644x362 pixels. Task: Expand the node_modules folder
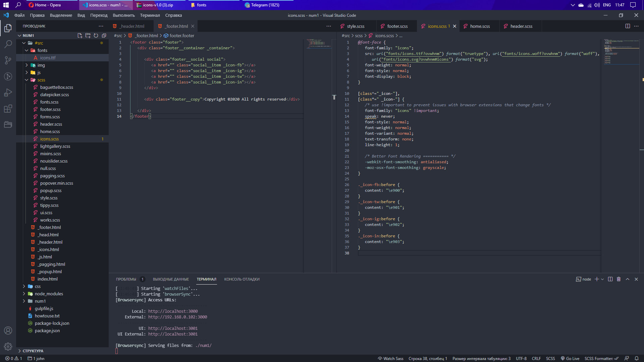[x=24, y=294]
